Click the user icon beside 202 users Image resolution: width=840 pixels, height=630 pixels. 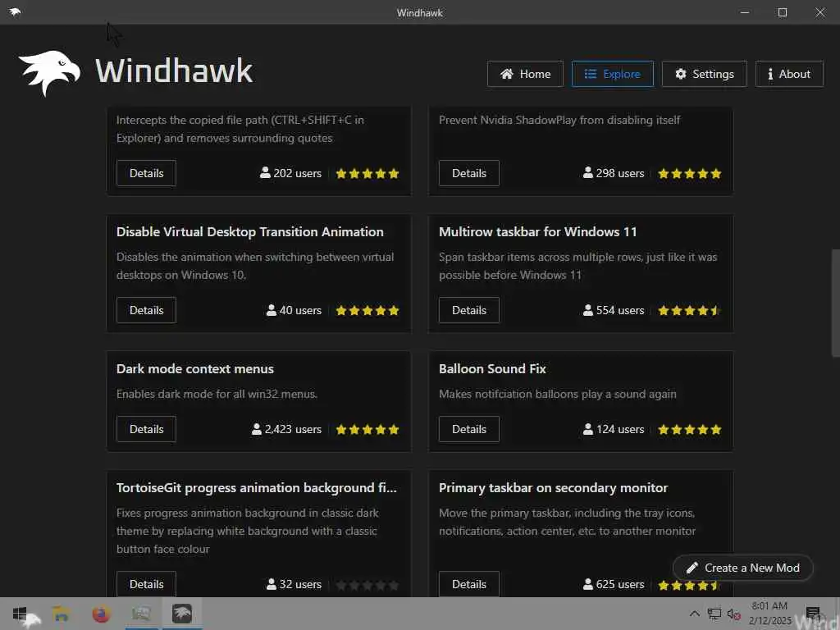tap(265, 172)
